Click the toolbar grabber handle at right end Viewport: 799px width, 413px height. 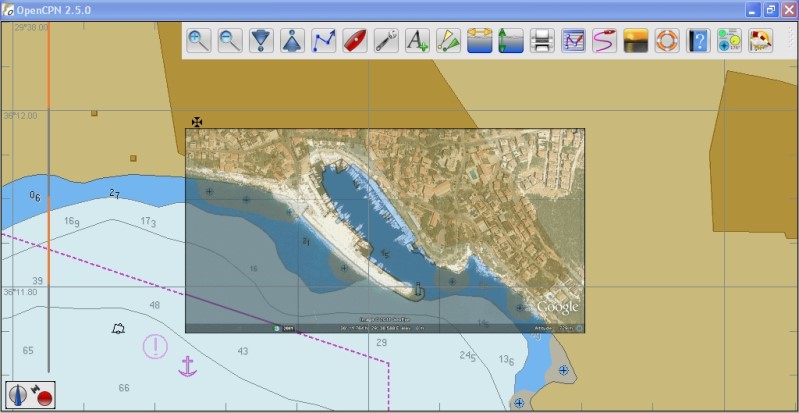[x=790, y=40]
